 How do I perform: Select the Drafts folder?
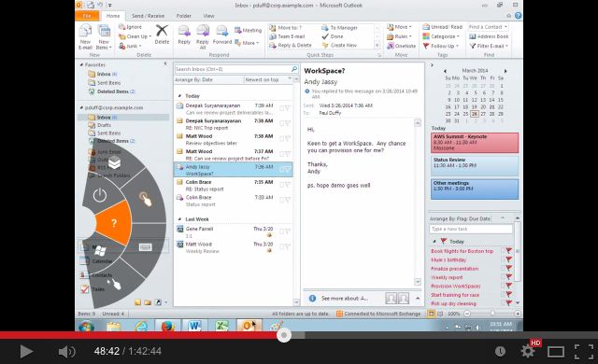click(x=104, y=125)
